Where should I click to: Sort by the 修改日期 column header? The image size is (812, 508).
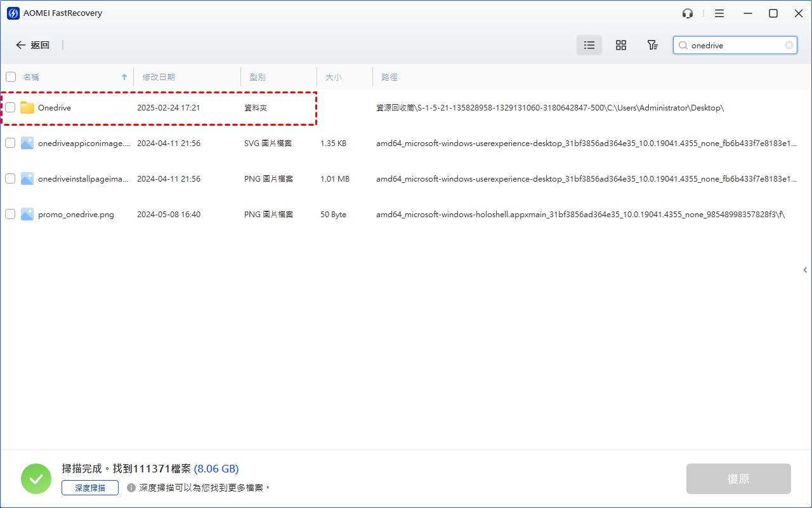(159, 77)
